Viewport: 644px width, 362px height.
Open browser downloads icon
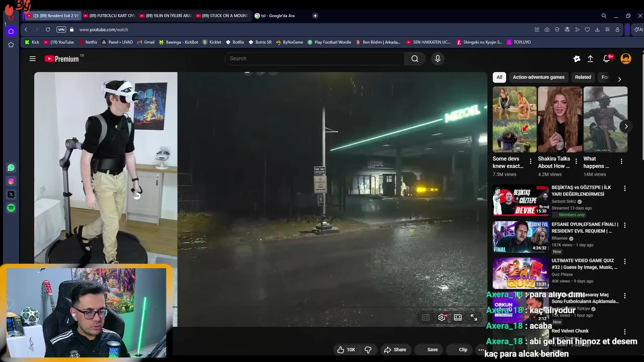click(x=597, y=30)
